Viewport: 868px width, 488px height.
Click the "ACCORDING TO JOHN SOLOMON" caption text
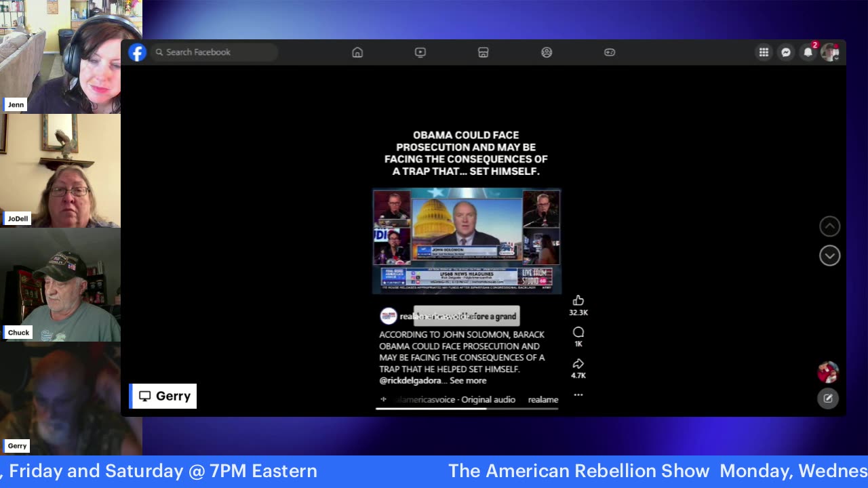462,352
